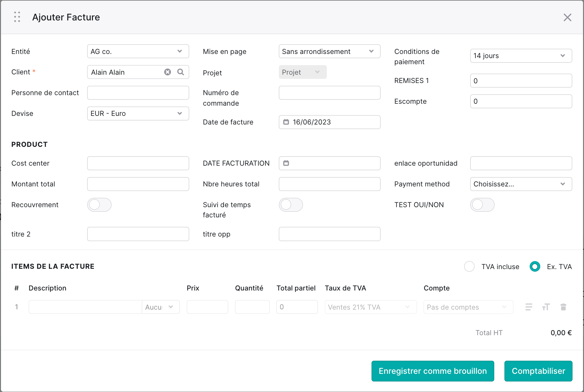Click the Numéro de commande field
This screenshot has width=584, height=392.
click(x=329, y=93)
